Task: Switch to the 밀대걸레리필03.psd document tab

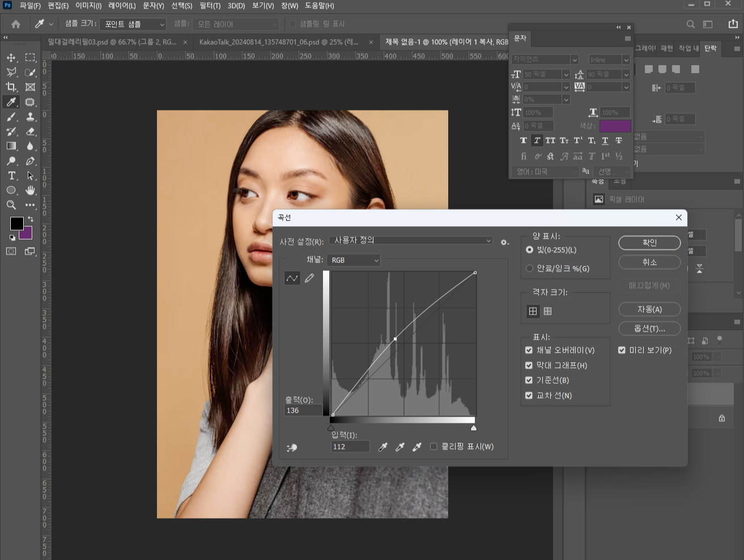Action: click(x=112, y=42)
